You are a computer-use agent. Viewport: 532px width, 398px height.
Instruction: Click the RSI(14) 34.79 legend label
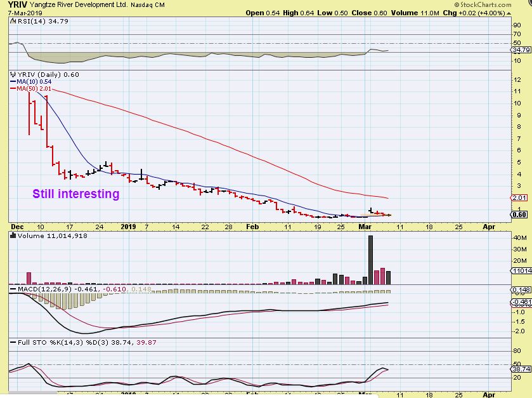tap(42, 21)
